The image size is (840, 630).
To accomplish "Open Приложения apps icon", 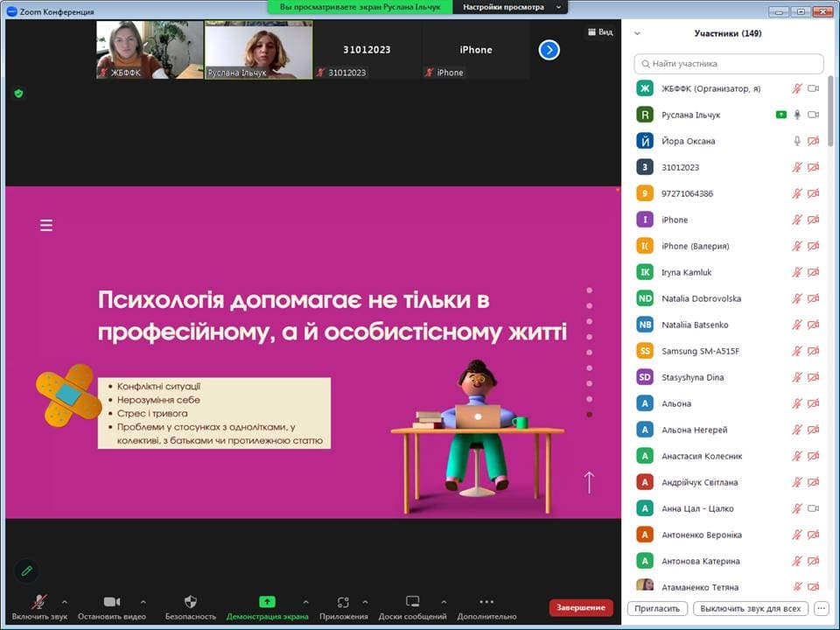I will tap(343, 602).
